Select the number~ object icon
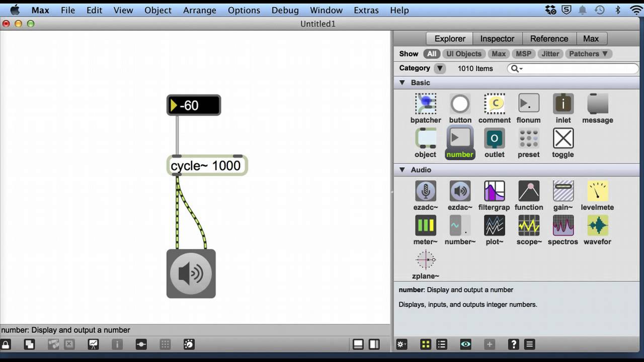644x362 pixels. click(x=460, y=225)
